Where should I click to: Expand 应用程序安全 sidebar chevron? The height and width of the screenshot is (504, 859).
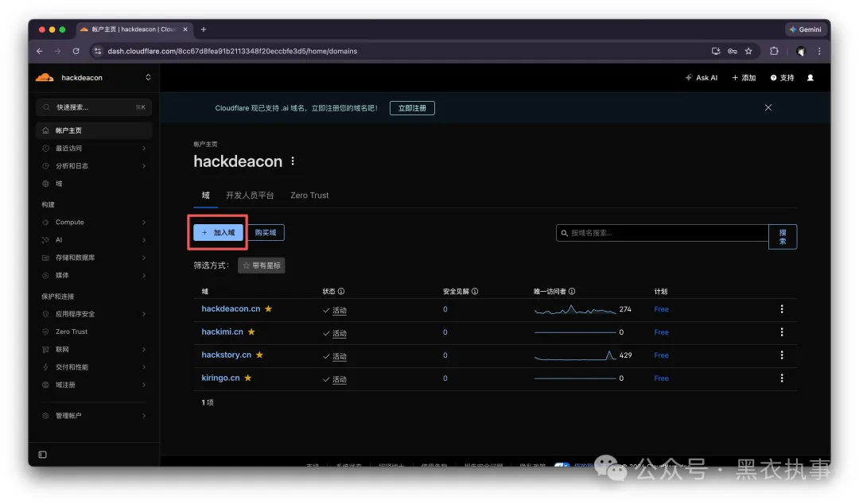(x=144, y=314)
